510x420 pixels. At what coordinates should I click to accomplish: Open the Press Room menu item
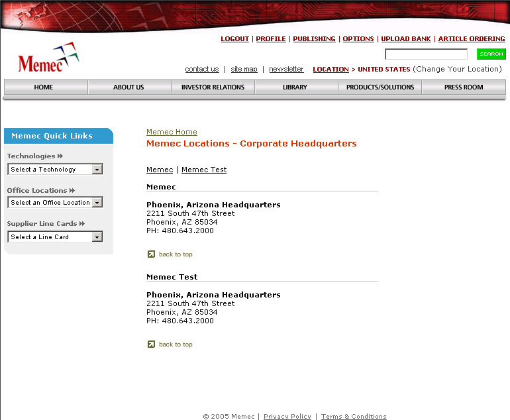pos(463,87)
